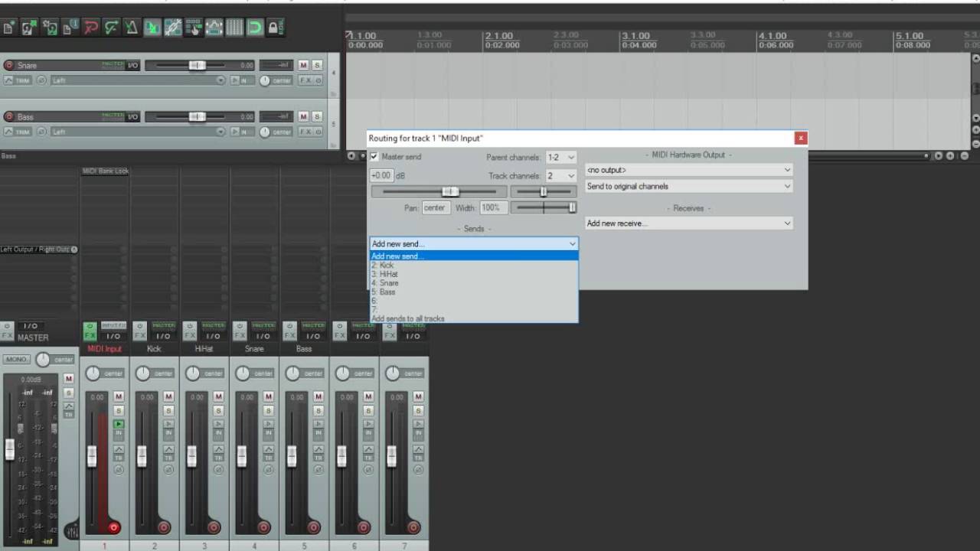Solo the HiHat mixer strip
This screenshot has width=980, height=551.
pyautogui.click(x=218, y=410)
